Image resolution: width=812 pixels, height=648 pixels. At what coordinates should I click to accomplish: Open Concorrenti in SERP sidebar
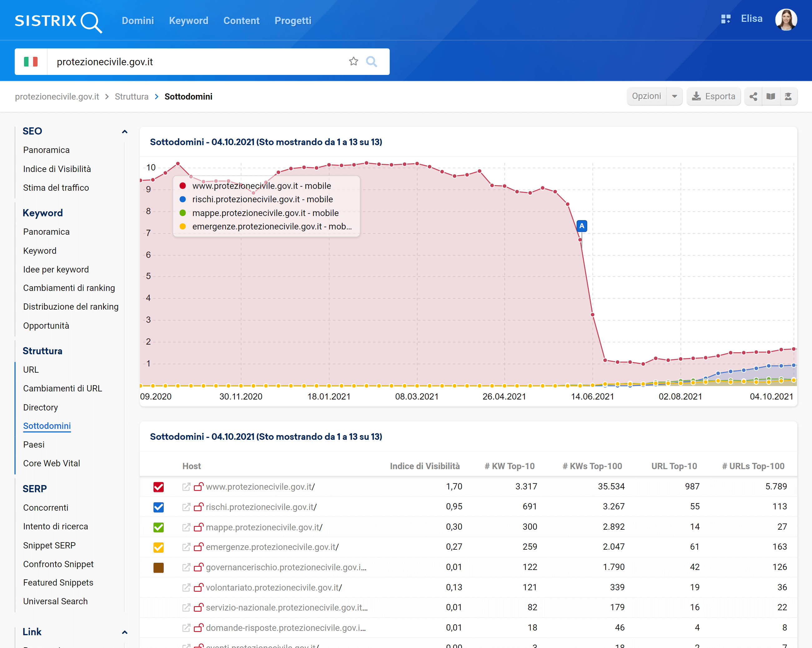[46, 508]
